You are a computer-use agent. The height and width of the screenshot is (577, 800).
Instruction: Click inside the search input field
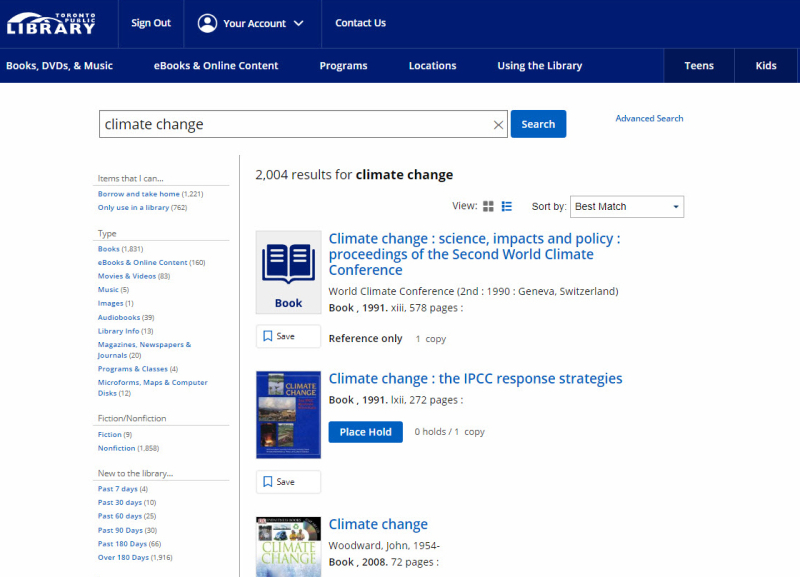coord(290,123)
